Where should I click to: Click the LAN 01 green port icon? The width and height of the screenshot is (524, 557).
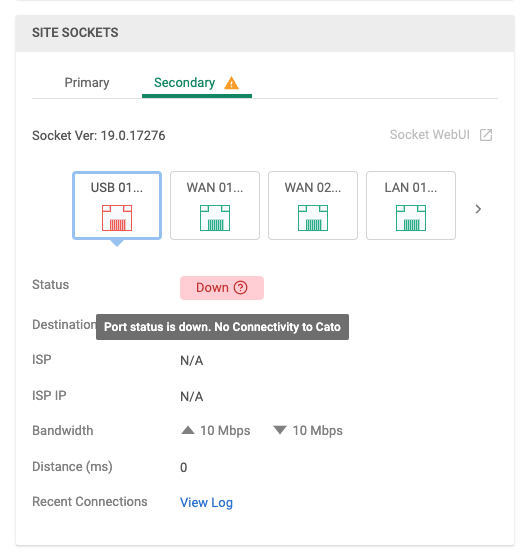[411, 218]
